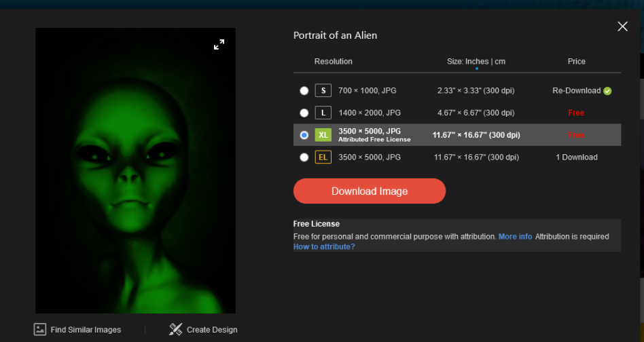This screenshot has height=342, width=644.
Task: Click the Attribution is required text
Action: [572, 237]
